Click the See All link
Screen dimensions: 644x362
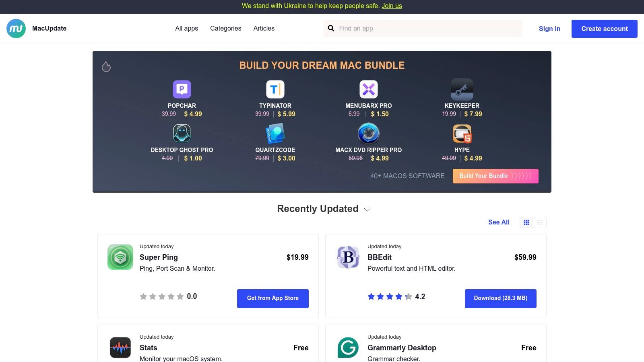click(x=499, y=222)
